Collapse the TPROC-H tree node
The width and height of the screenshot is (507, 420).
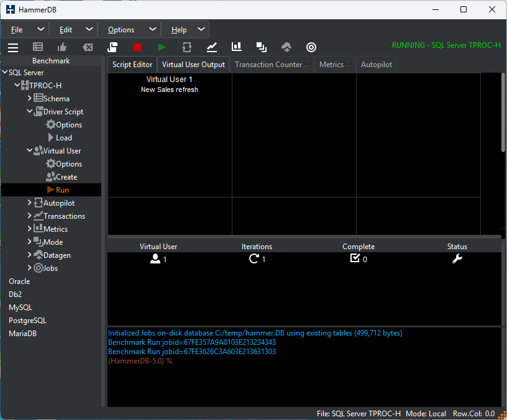tap(17, 85)
